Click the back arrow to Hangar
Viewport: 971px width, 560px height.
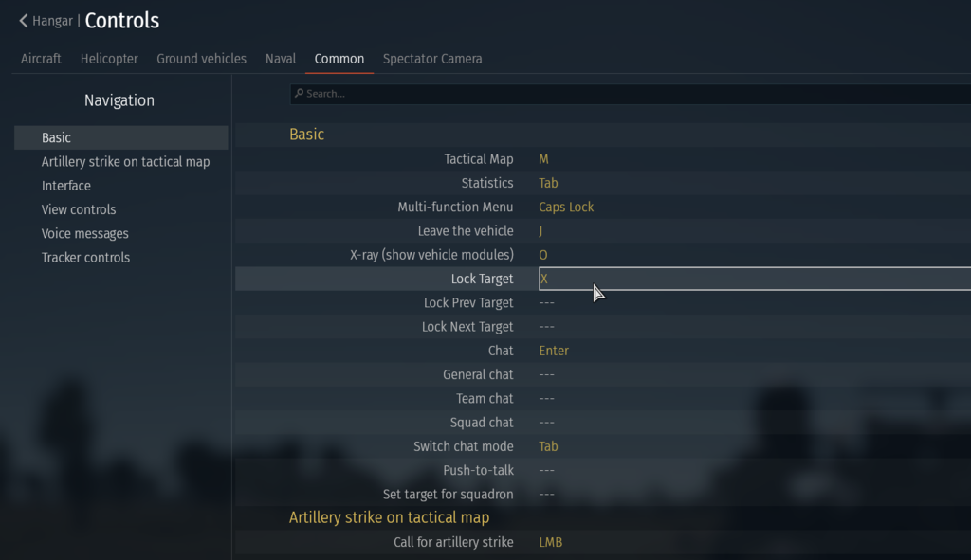pyautogui.click(x=24, y=21)
